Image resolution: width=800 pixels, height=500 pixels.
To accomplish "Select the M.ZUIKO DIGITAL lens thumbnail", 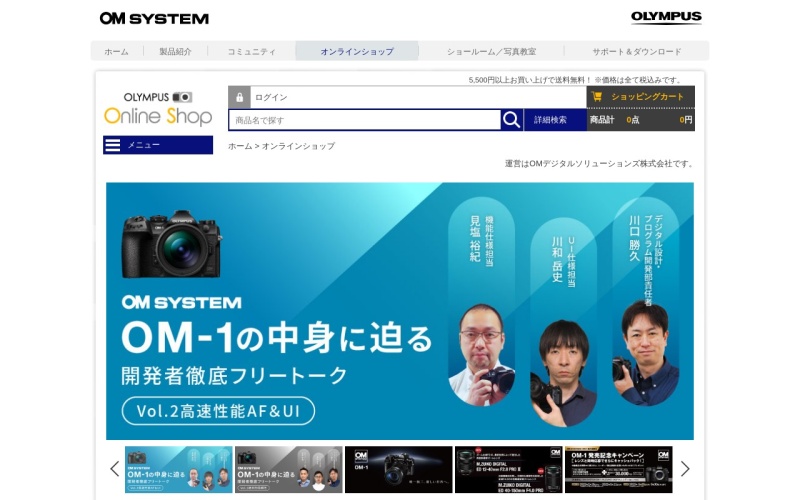I will click(508, 469).
